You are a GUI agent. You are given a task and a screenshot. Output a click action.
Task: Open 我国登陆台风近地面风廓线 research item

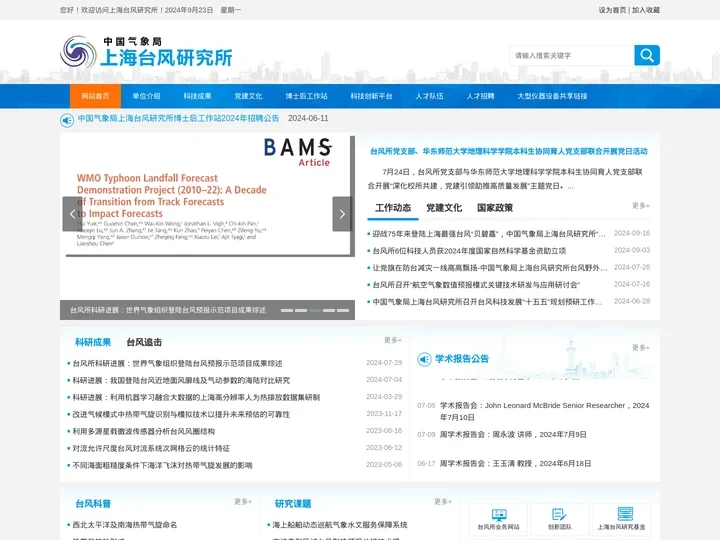(181, 380)
